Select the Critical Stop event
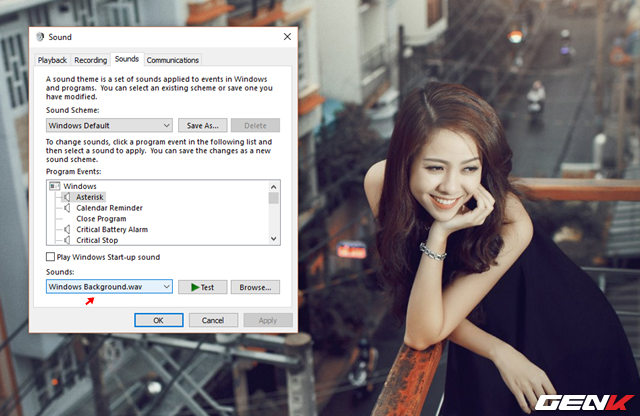Screen dimensions: 640x416 [97, 240]
